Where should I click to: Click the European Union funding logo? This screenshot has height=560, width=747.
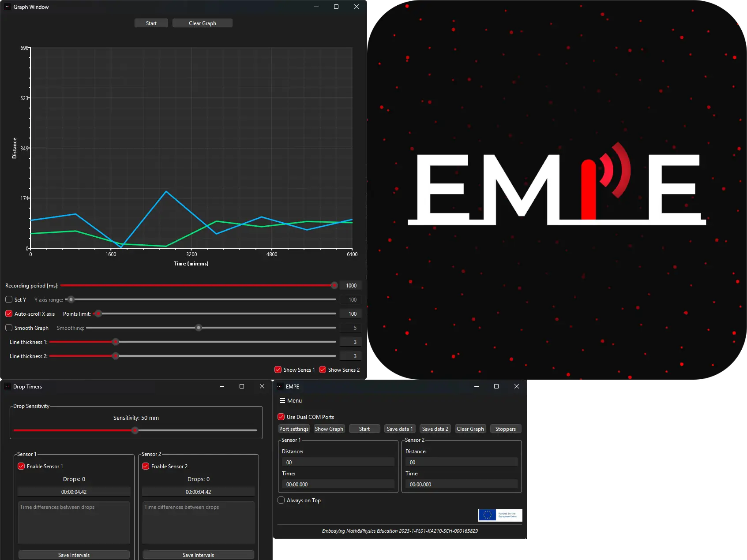point(500,515)
